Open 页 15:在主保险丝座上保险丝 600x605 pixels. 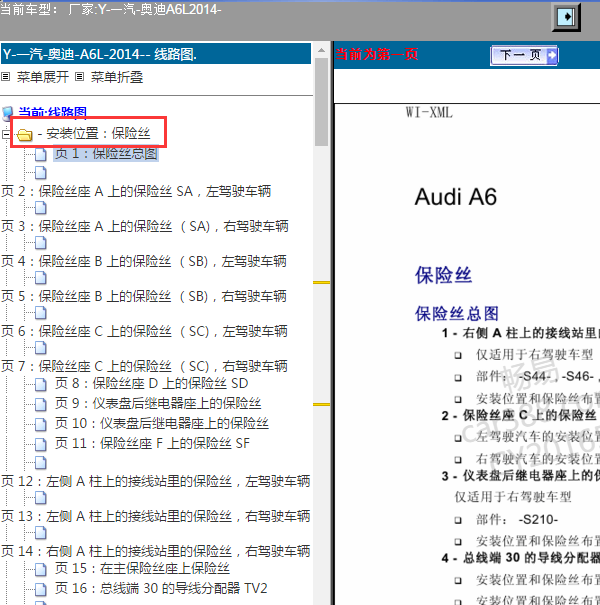coord(142,568)
